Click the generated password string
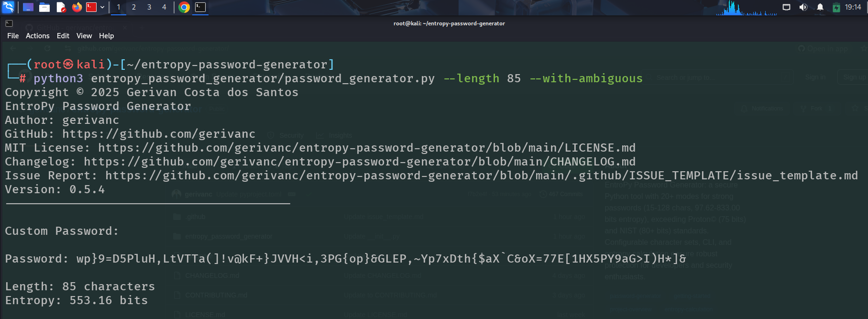The image size is (868, 319). pos(381,259)
